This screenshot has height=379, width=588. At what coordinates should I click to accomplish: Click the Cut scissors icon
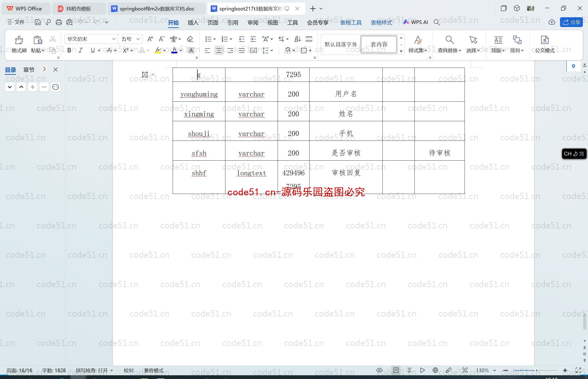click(x=53, y=39)
